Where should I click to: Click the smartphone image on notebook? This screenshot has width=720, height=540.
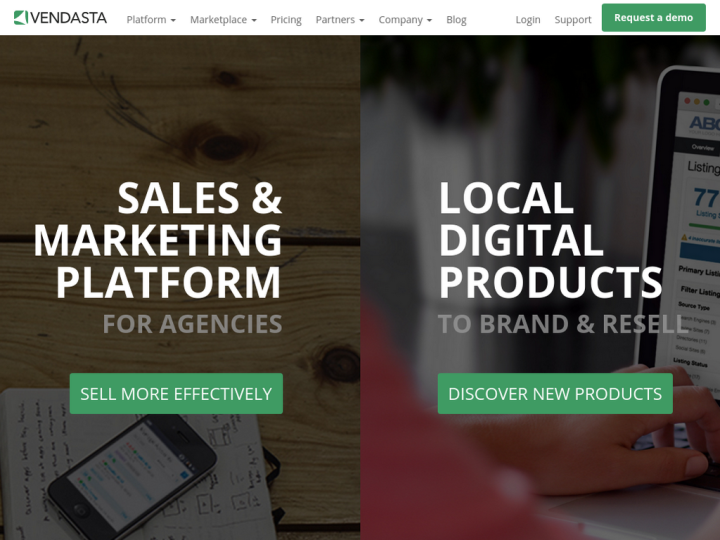[132, 478]
